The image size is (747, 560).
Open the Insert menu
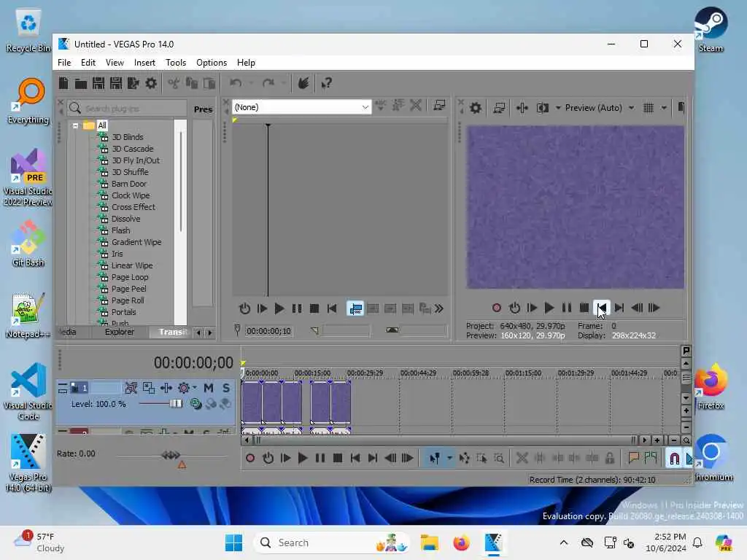(144, 63)
